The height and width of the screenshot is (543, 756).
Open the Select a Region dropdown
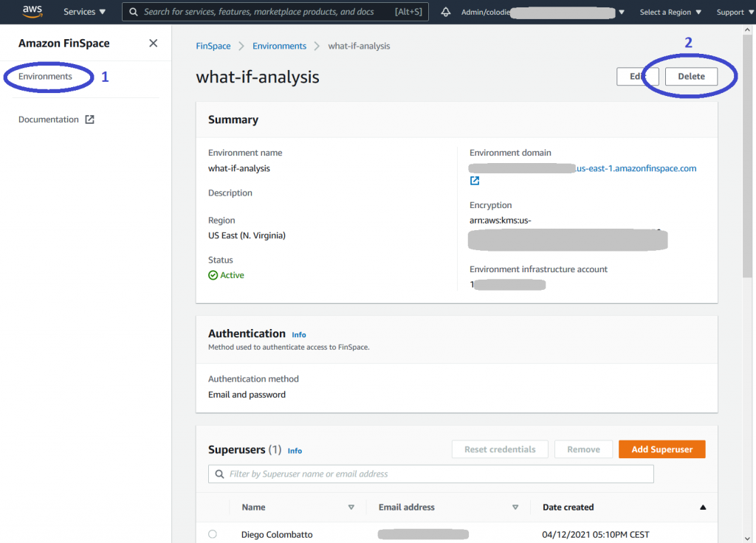pyautogui.click(x=669, y=12)
